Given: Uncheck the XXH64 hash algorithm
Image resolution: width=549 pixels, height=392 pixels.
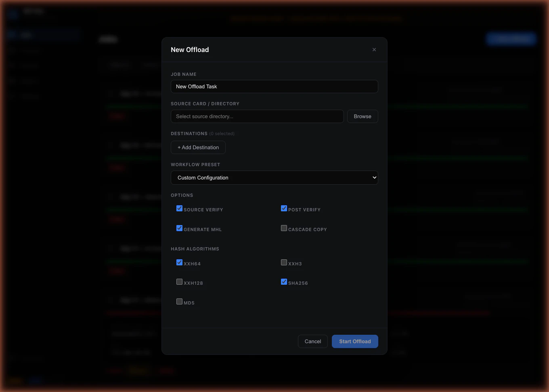Looking at the screenshot, I should tap(179, 263).
